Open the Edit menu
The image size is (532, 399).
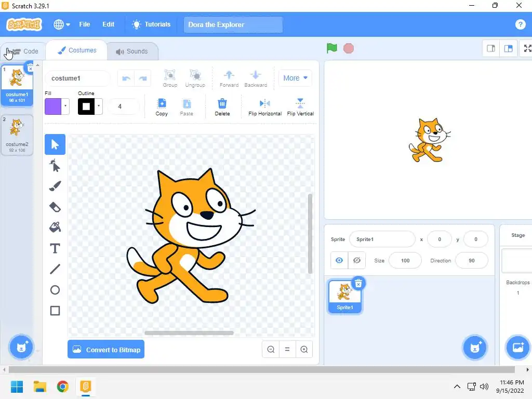(x=108, y=24)
